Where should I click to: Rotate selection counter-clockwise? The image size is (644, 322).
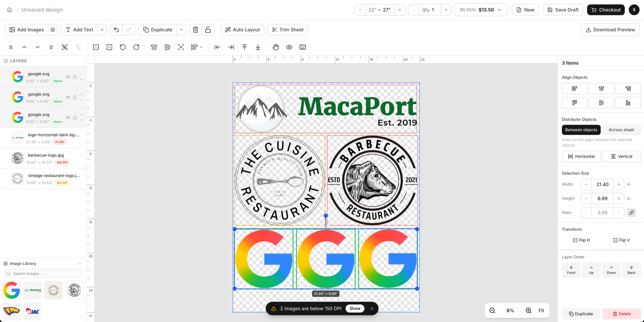123,47
